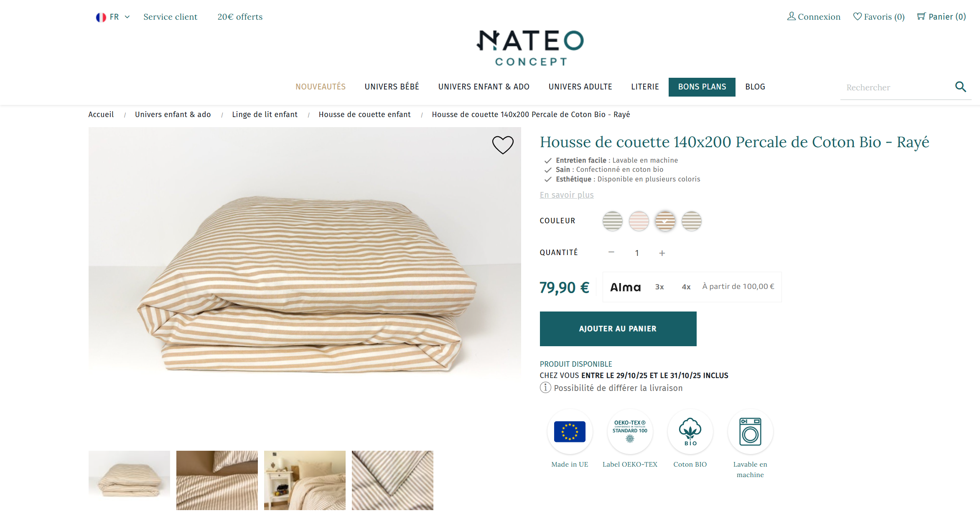
Task: Click the Connexion user icon
Action: [792, 16]
